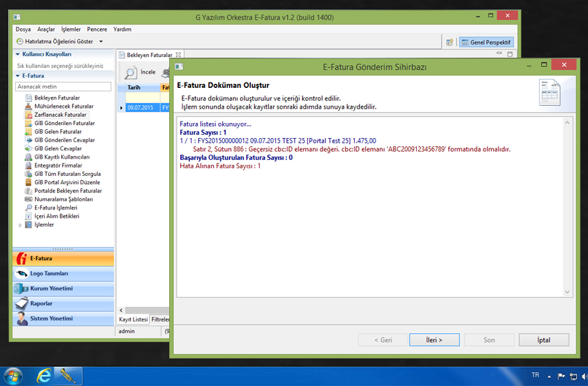Open the Araçlar menu
588x386 pixels.
click(x=46, y=30)
